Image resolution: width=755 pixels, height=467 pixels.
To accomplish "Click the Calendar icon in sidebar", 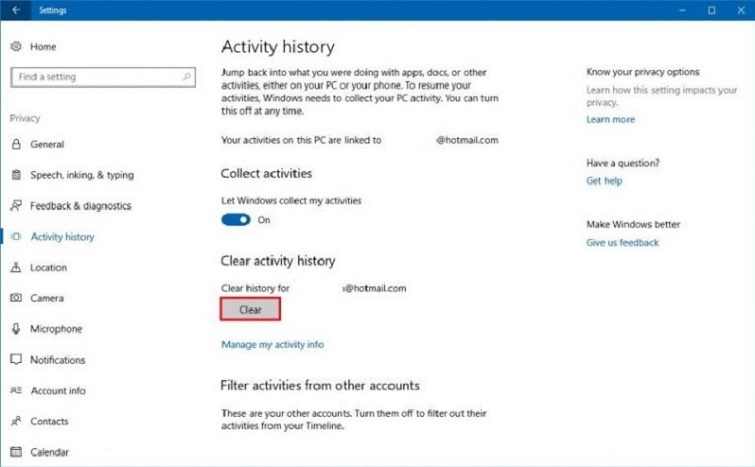I will tap(16, 452).
